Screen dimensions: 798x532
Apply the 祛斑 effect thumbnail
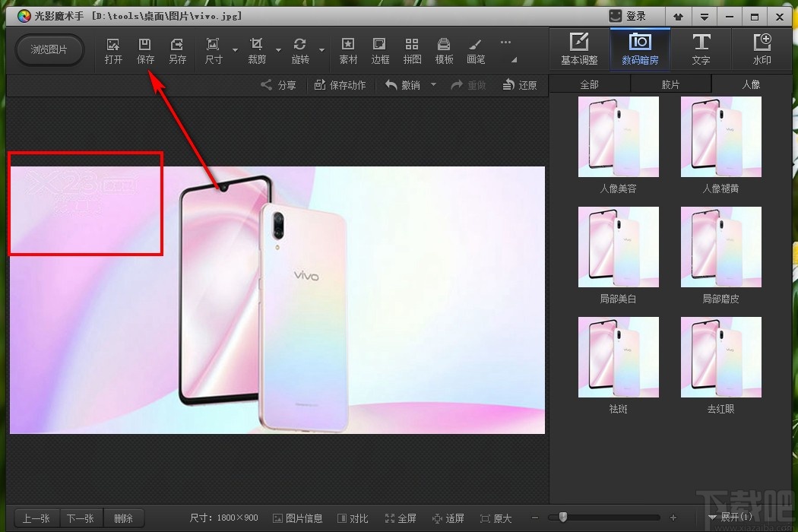click(x=619, y=357)
